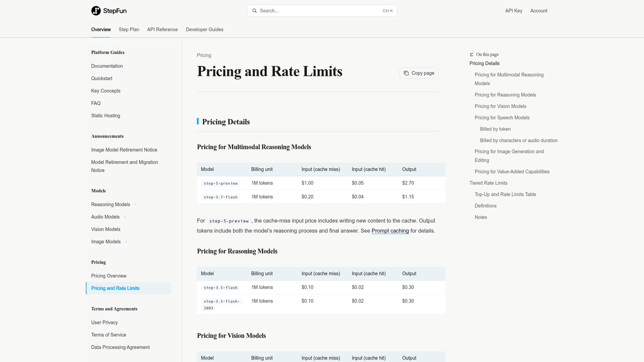This screenshot has width=644, height=362.
Task: Click the copy icon in Copy page
Action: click(x=406, y=73)
